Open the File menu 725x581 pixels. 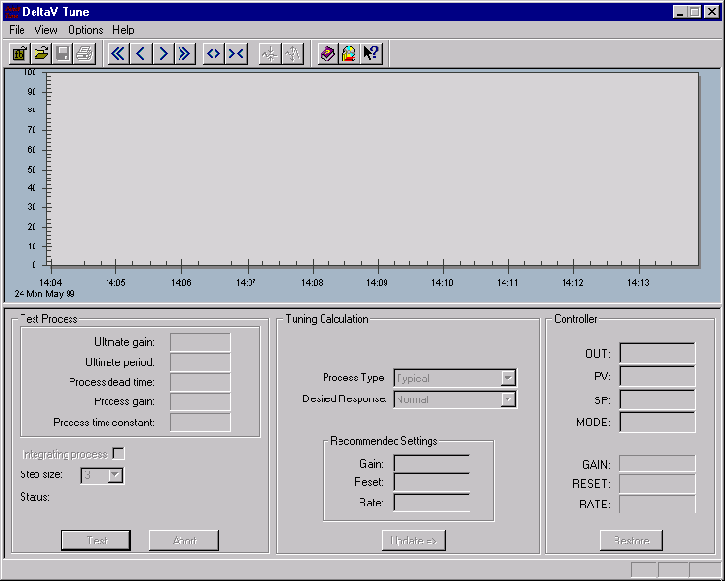pyautogui.click(x=17, y=30)
